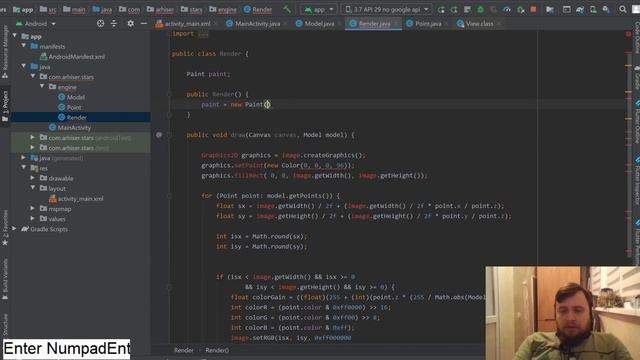Click the error indicator at editor top-right
The width and height of the screenshot is (640, 360).
[628, 34]
